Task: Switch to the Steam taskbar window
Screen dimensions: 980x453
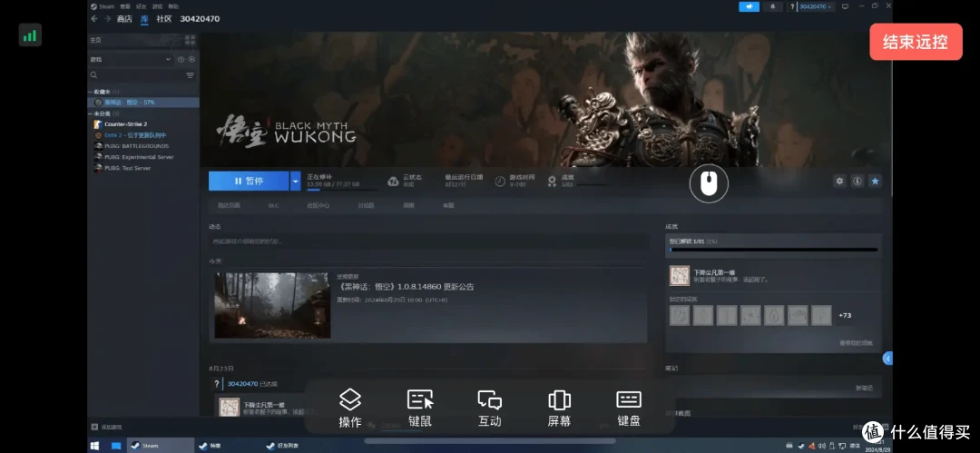Action: [x=160, y=446]
